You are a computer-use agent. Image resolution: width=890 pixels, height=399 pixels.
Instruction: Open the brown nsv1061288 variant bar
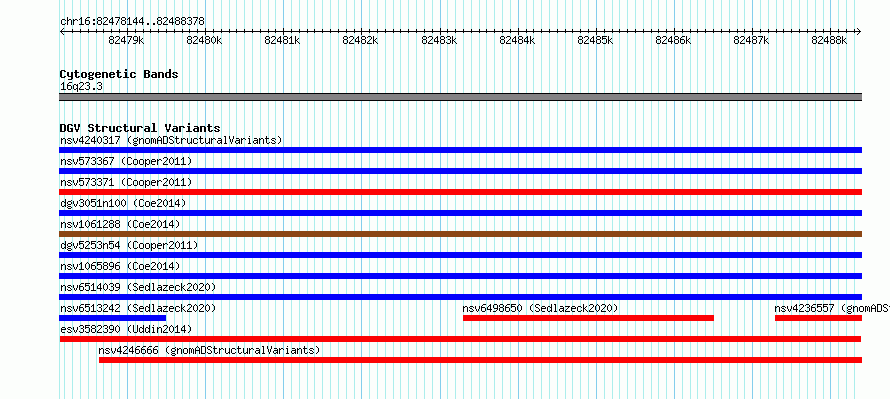tap(460, 234)
